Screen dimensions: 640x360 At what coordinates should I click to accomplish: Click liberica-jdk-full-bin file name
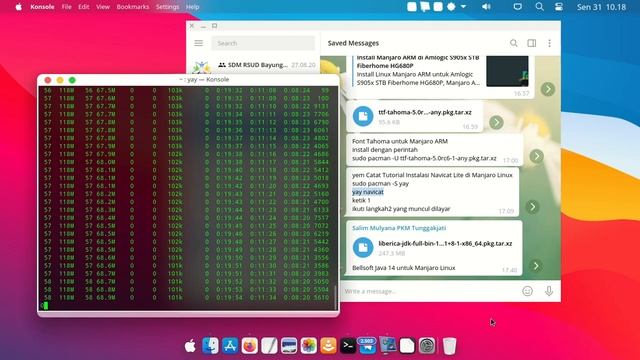click(445, 243)
